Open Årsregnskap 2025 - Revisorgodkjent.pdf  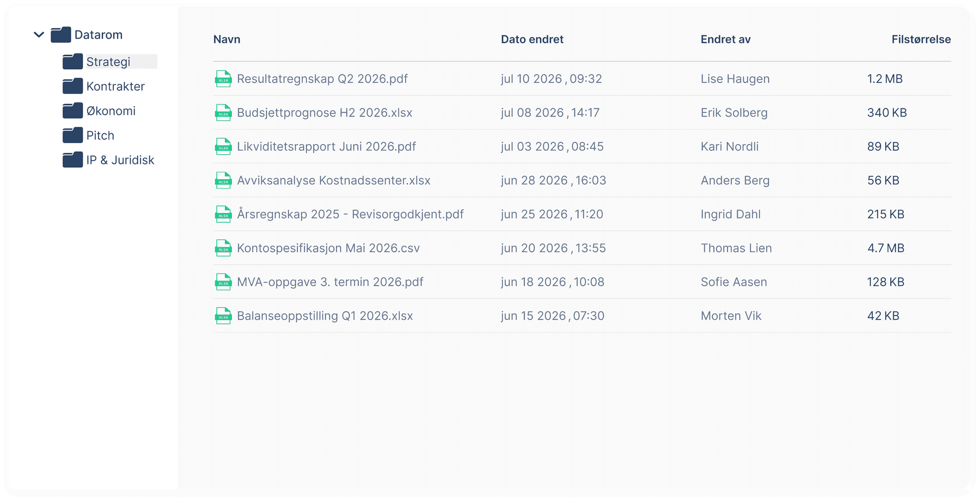coord(350,214)
